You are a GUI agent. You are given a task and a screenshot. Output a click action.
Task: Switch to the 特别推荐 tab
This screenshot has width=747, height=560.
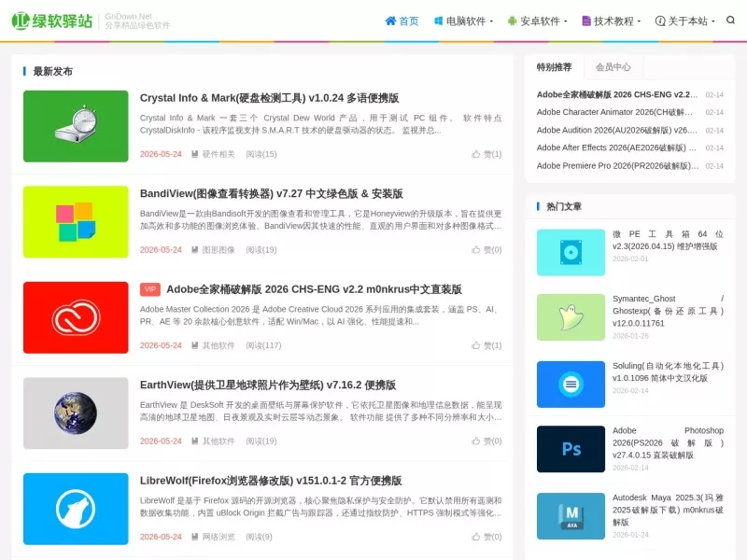click(554, 67)
